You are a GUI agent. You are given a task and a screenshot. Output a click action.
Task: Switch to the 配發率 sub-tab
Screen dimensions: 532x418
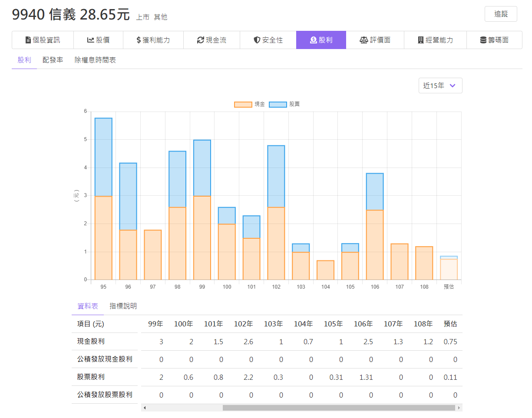(x=53, y=60)
